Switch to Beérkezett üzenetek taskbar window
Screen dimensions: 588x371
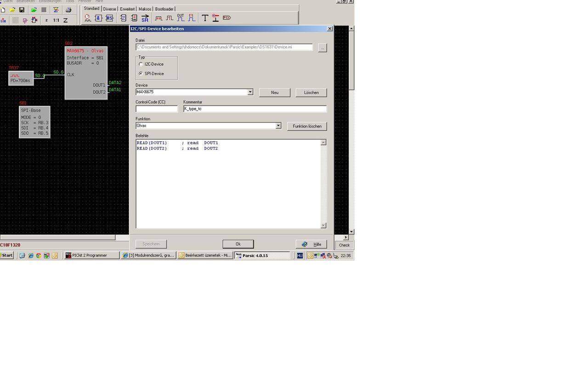point(205,255)
